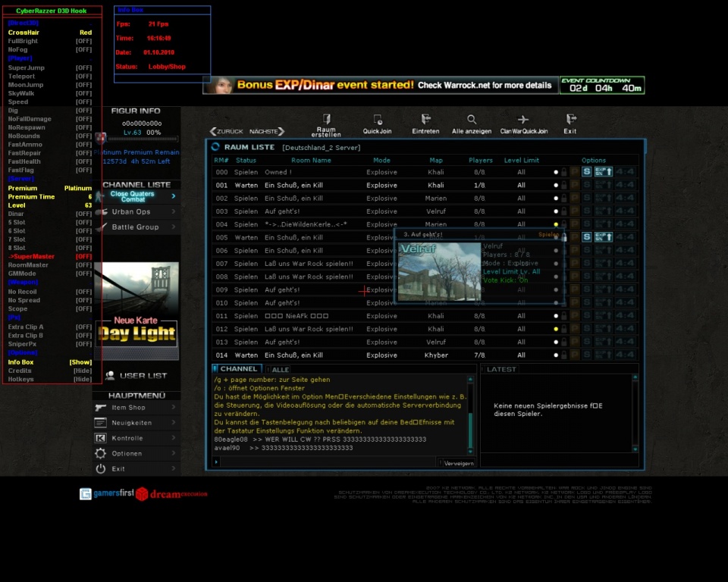The height and width of the screenshot is (582, 728).
Task: Start a Clan War Quick Join
Action: (x=523, y=119)
